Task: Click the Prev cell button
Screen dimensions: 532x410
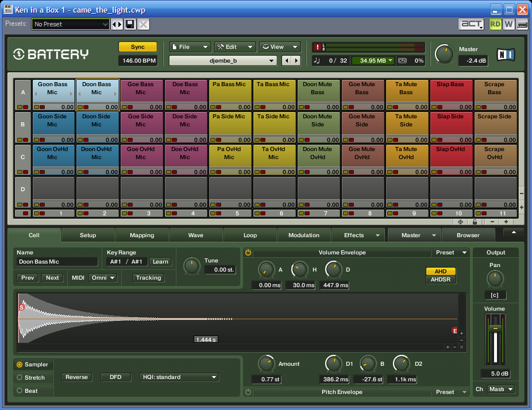Action: pyautogui.click(x=28, y=278)
